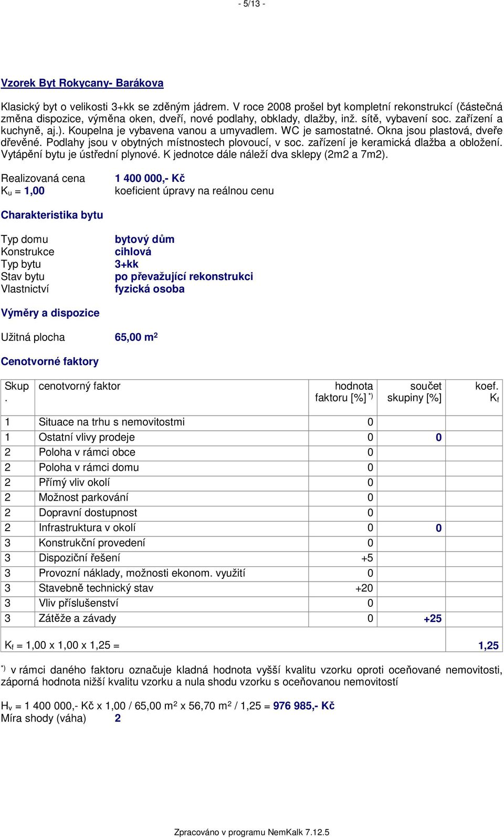The image size is (504, 839).
Task: Select the 'součet skupiny [%]' column header
Action: click(x=414, y=392)
